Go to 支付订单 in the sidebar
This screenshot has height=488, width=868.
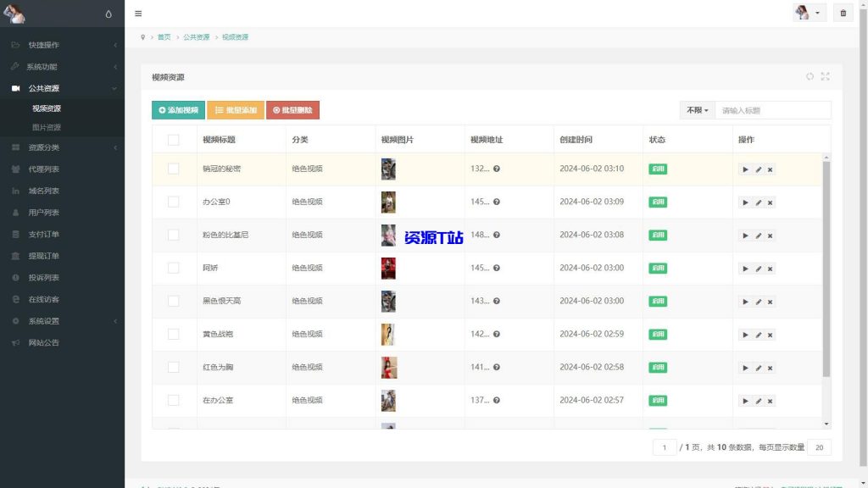pyautogui.click(x=43, y=234)
